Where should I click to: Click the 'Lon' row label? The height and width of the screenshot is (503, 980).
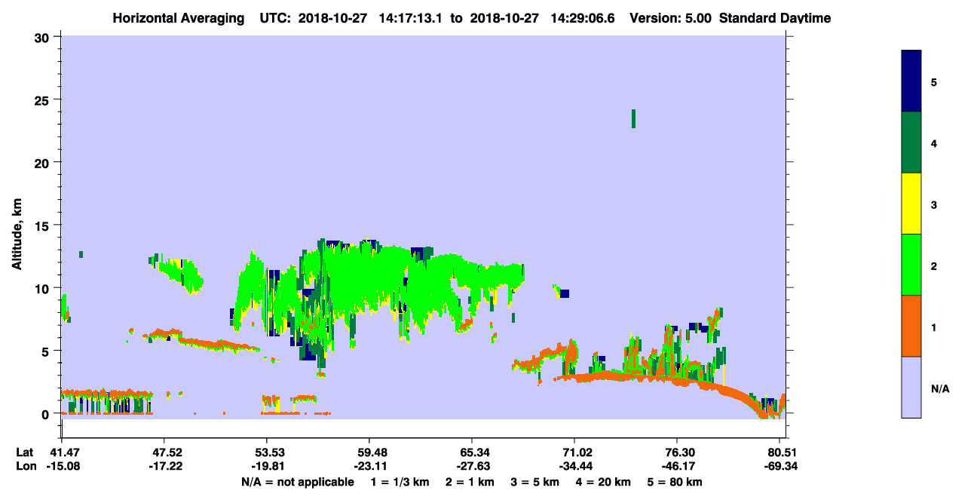pos(25,466)
